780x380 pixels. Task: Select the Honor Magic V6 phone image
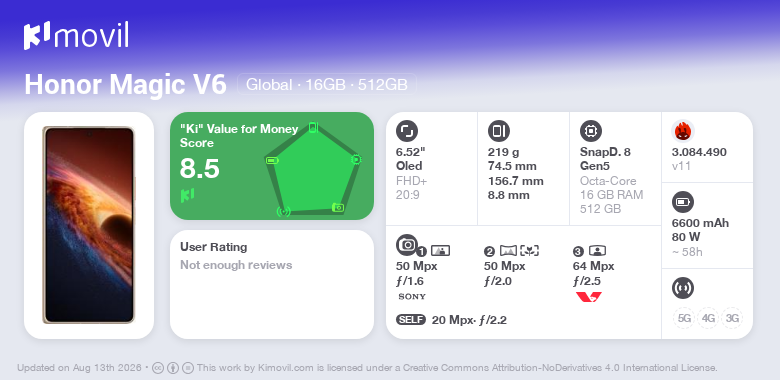pos(89,225)
